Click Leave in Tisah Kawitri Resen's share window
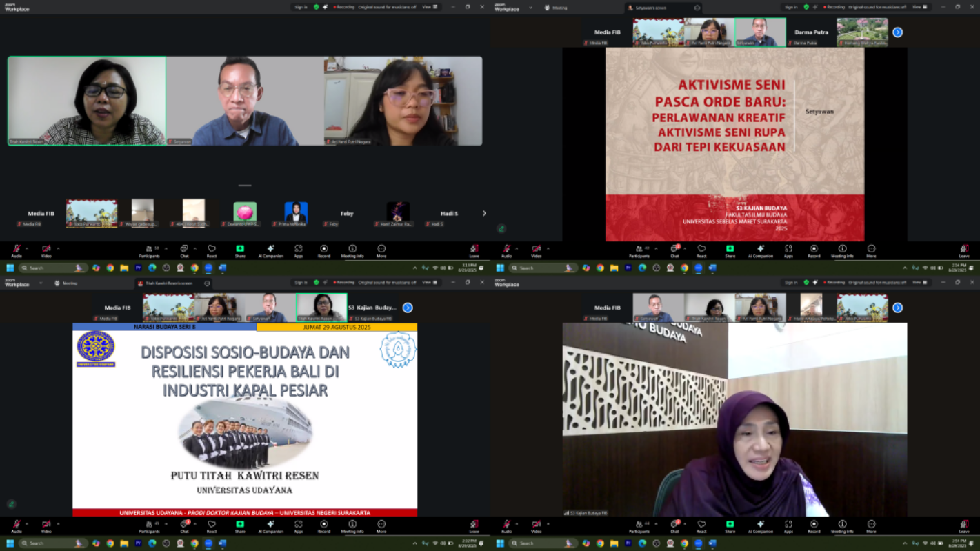 pos(474,527)
